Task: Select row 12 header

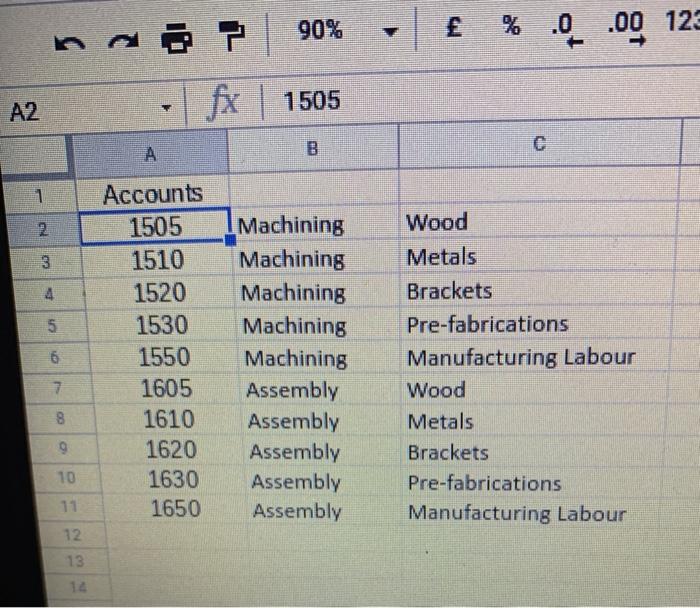Action: click(x=72, y=534)
